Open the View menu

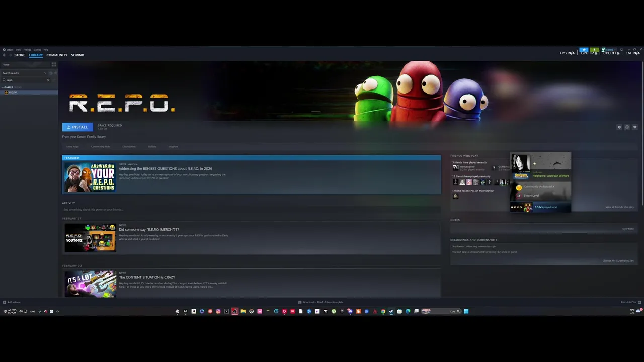click(x=18, y=50)
